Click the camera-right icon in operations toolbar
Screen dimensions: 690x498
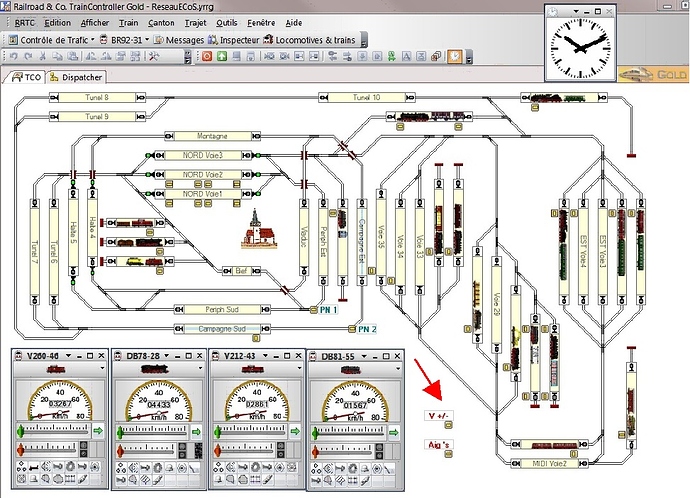click(x=284, y=56)
